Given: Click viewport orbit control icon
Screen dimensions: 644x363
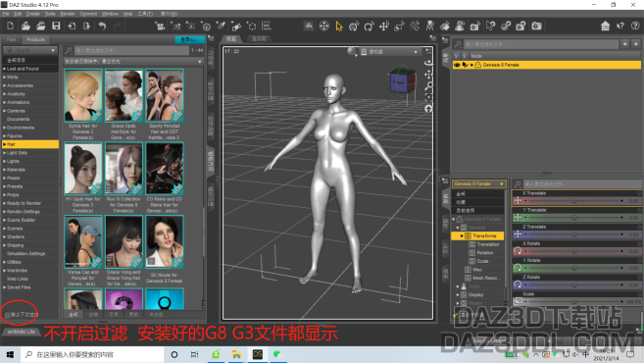Looking at the screenshot, I should tap(428, 63).
